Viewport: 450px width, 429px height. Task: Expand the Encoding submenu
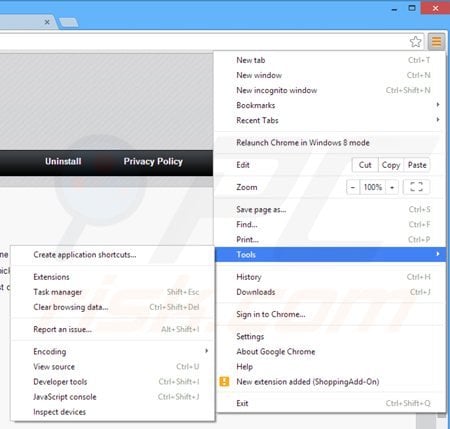pos(113,351)
